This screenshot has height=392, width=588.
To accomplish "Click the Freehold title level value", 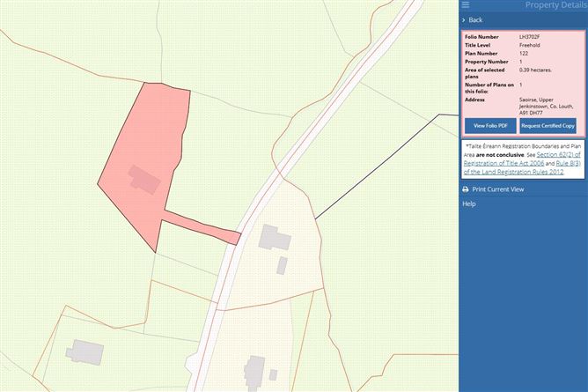I will coord(530,45).
